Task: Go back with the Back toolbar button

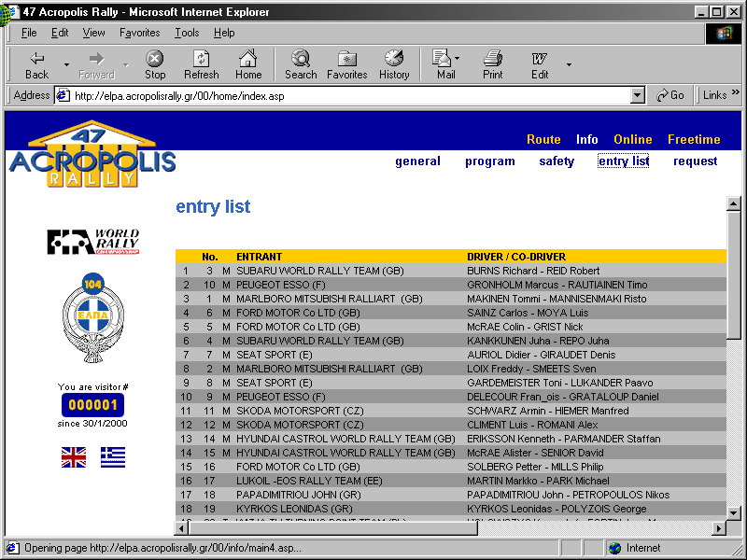Action: click(x=37, y=65)
